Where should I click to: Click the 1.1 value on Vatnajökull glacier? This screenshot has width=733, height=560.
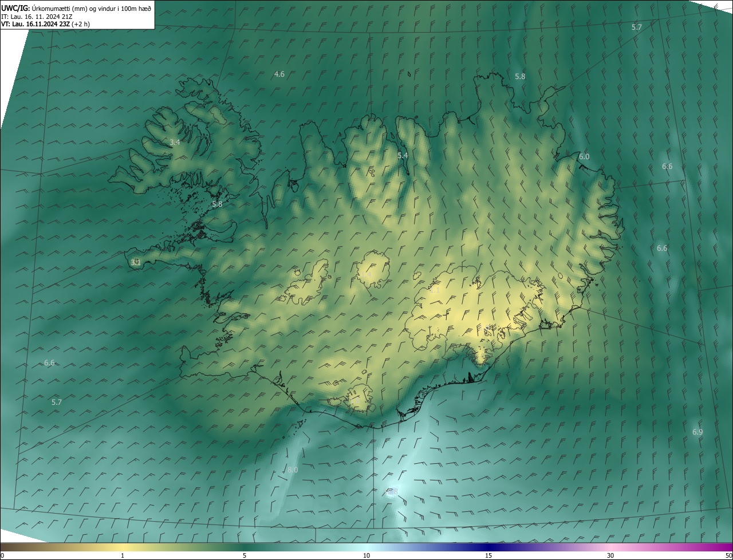434,290
